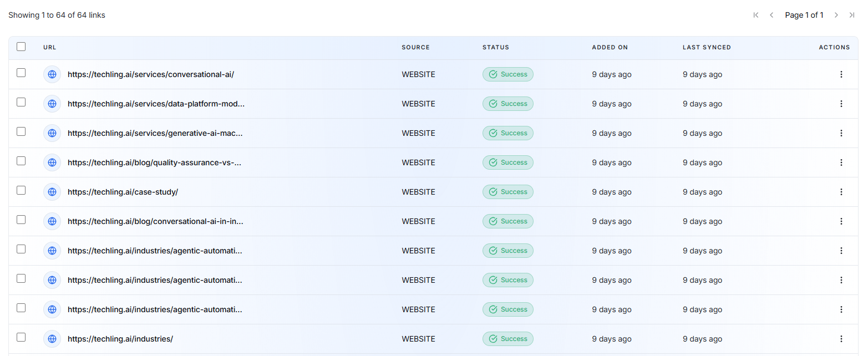The height and width of the screenshot is (356, 868).
Task: Click globe icon next to techling.ai/industries/ URL
Action: pos(52,339)
